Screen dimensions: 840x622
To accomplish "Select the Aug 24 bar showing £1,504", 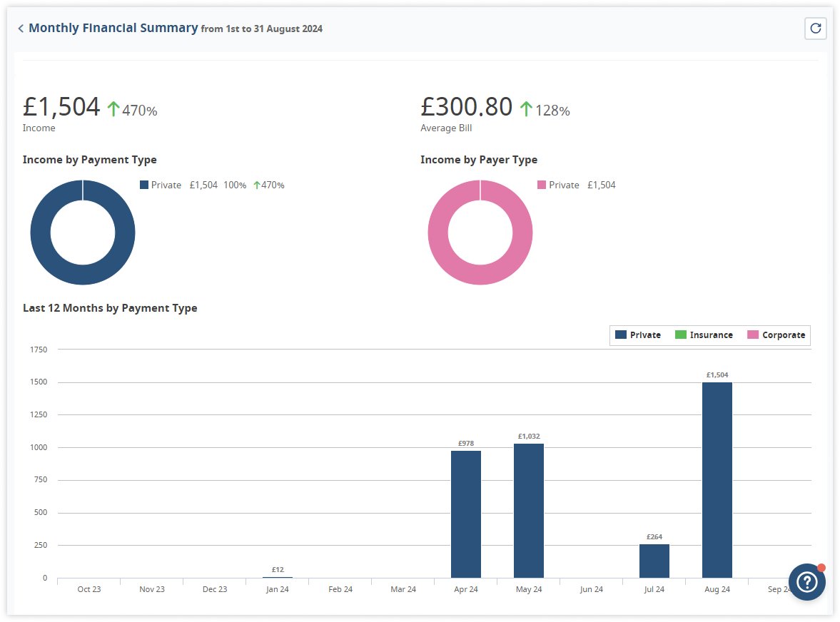I will 717,479.
